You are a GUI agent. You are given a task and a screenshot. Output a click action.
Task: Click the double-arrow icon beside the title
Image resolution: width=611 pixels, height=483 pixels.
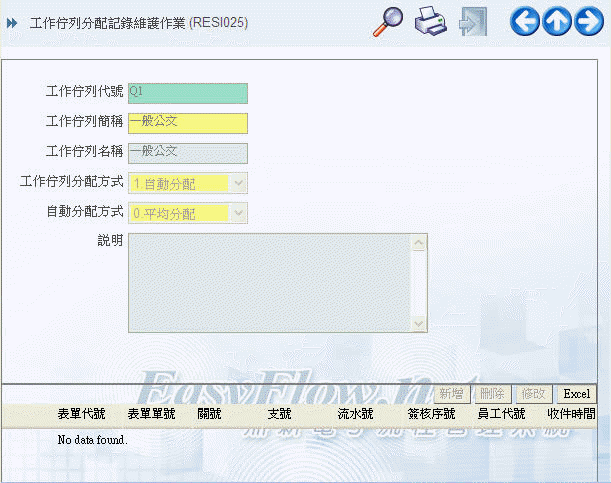click(12, 22)
